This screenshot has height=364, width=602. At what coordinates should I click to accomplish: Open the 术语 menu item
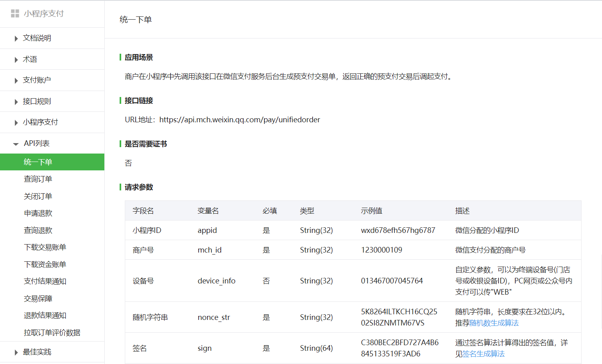(x=30, y=59)
